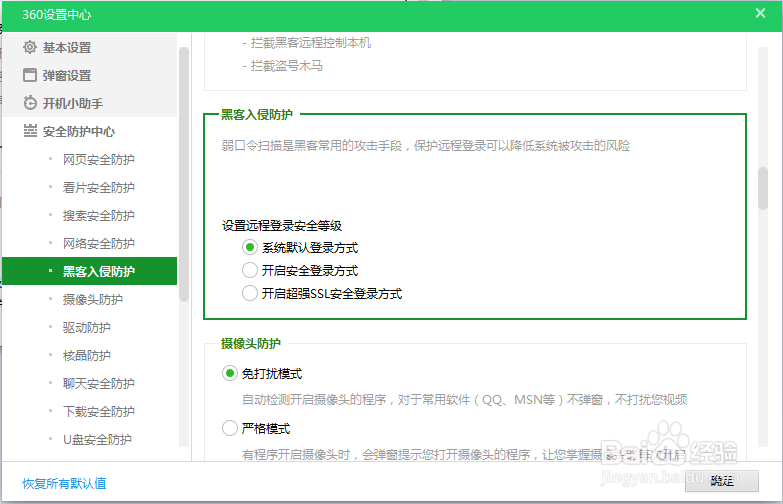This screenshot has width=783, height=504.
Task: Go to 网页安全防护 settings
Action: [x=98, y=159]
